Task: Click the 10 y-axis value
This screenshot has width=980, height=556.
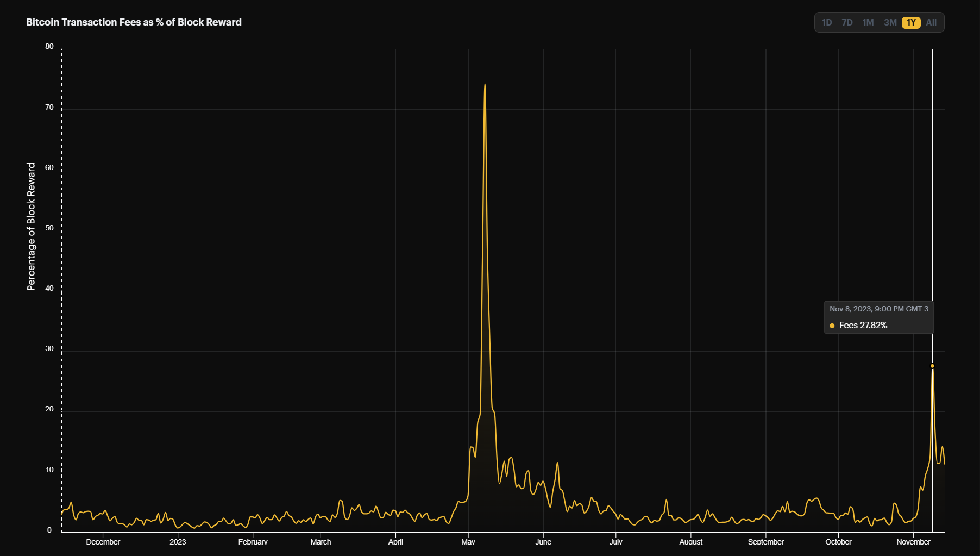Action: 49,470
